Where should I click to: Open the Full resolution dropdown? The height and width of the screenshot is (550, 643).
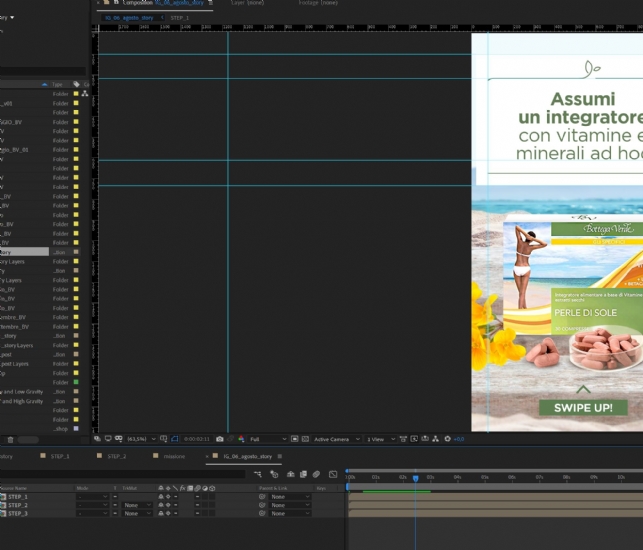click(x=268, y=439)
